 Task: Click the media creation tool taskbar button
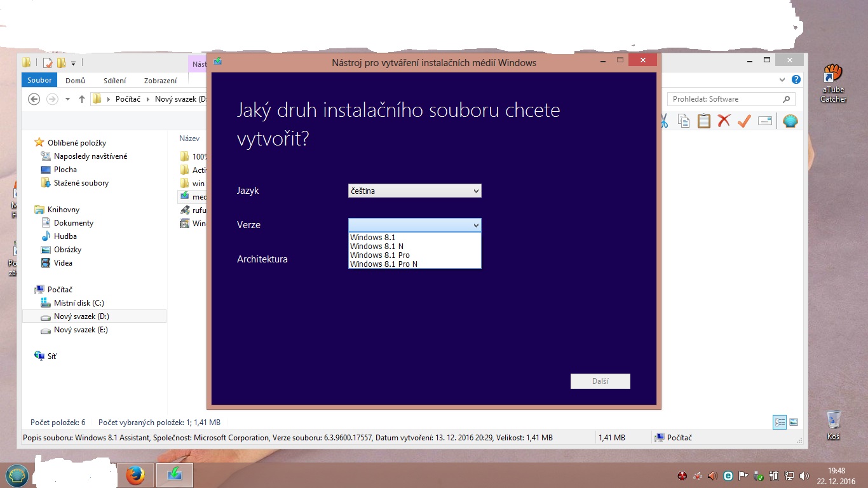173,475
